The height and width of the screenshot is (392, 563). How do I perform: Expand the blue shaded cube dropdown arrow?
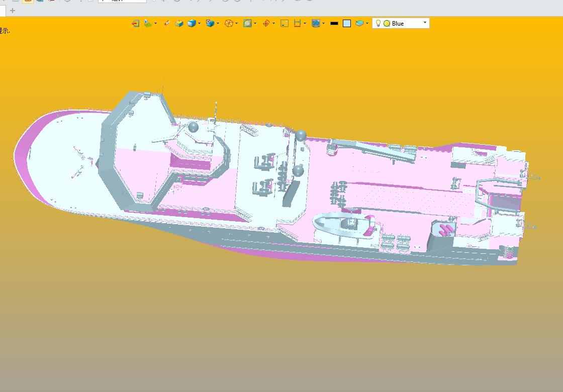199,23
